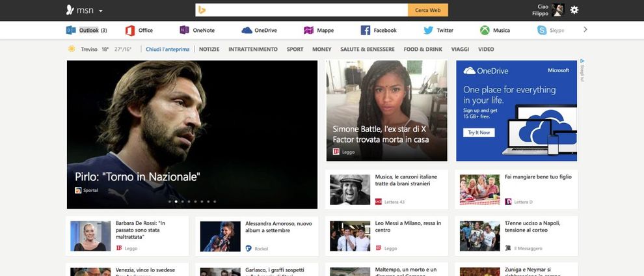Viewport: 644px width, 276px height.
Task: Click the Lettera 43 source icon
Action: (x=378, y=202)
